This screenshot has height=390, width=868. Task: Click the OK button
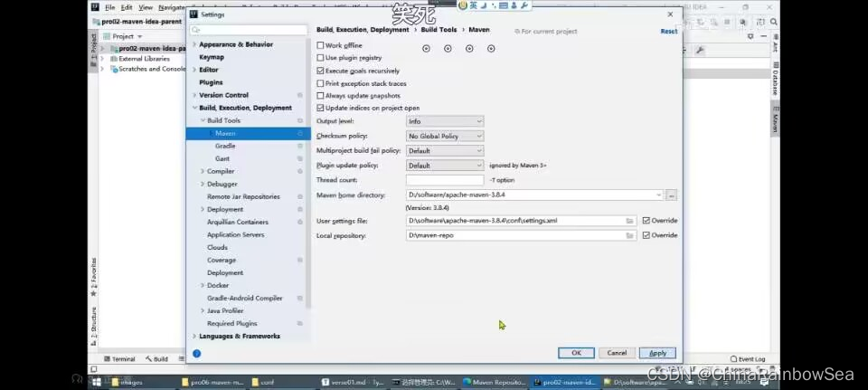click(576, 353)
